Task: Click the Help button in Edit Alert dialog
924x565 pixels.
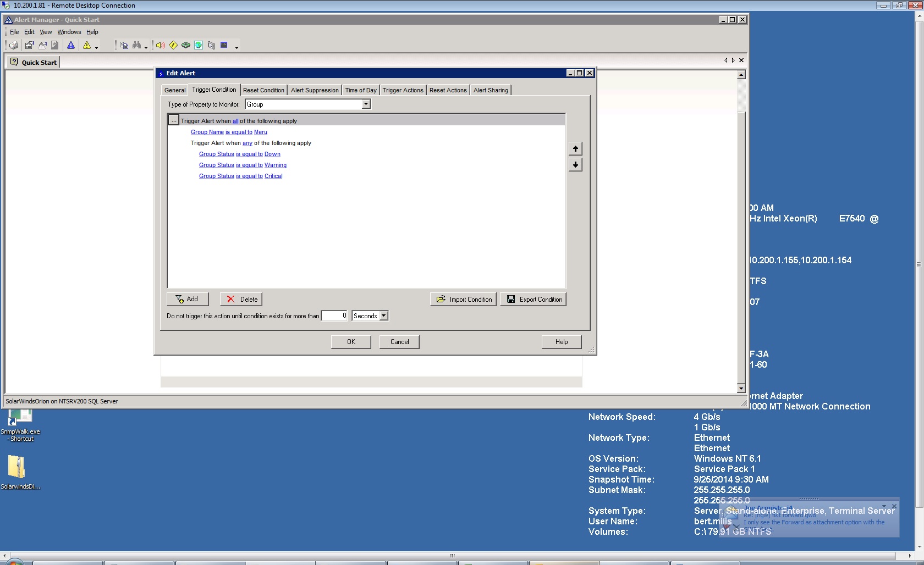Action: click(x=562, y=342)
